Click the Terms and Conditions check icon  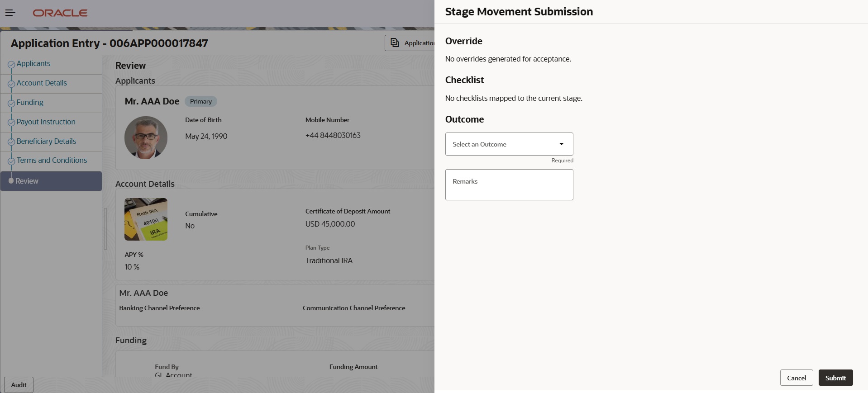pyautogui.click(x=11, y=161)
